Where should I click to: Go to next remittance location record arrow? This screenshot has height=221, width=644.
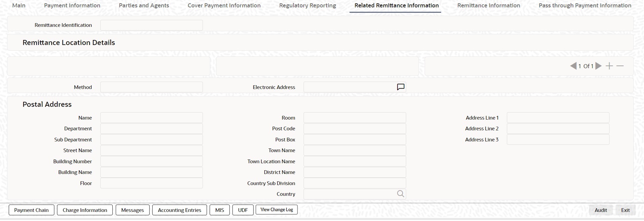[x=598, y=66]
